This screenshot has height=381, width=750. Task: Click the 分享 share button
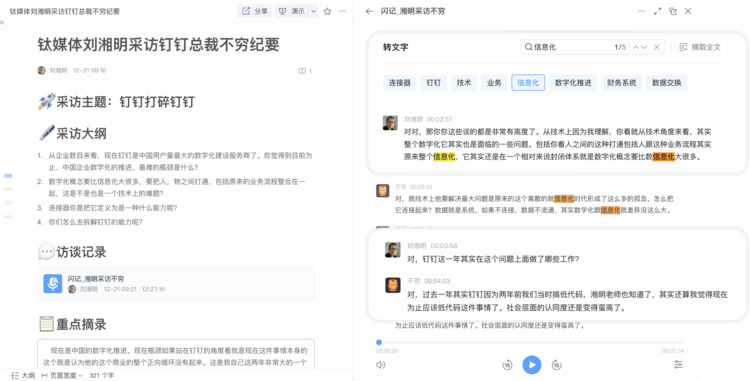coord(254,11)
